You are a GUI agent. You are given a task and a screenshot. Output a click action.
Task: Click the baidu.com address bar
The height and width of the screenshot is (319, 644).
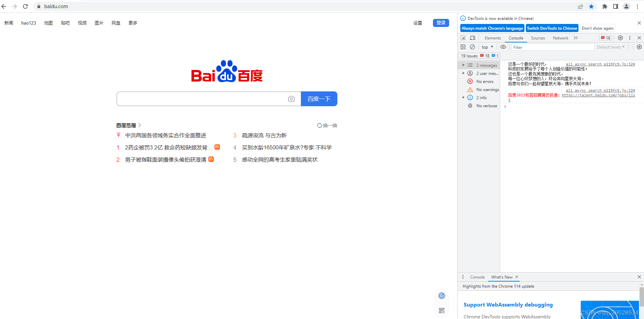click(x=304, y=6)
